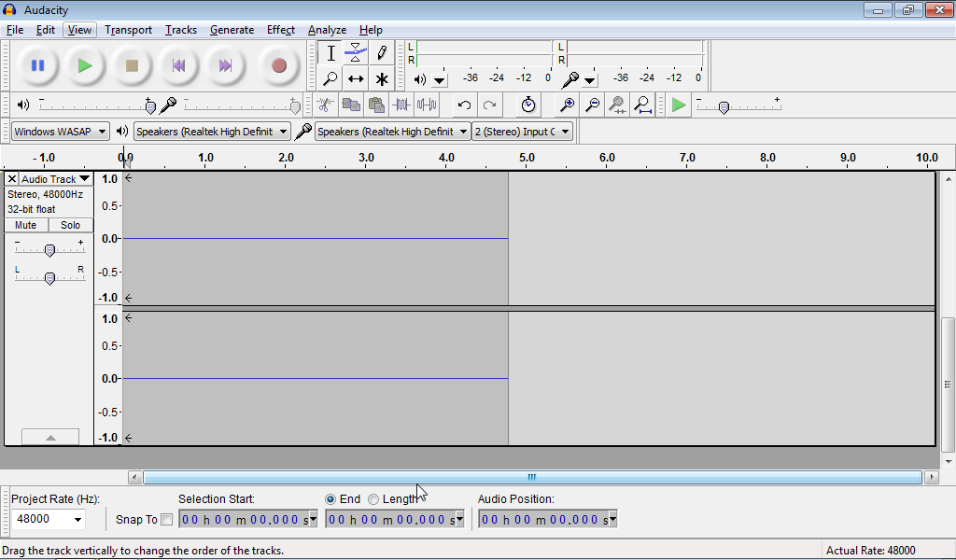Zoom In on the timeline

[567, 105]
